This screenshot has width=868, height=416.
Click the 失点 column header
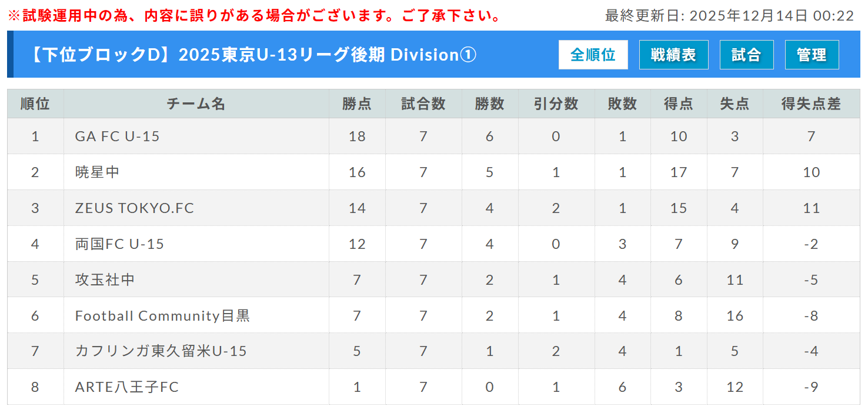coord(735,104)
